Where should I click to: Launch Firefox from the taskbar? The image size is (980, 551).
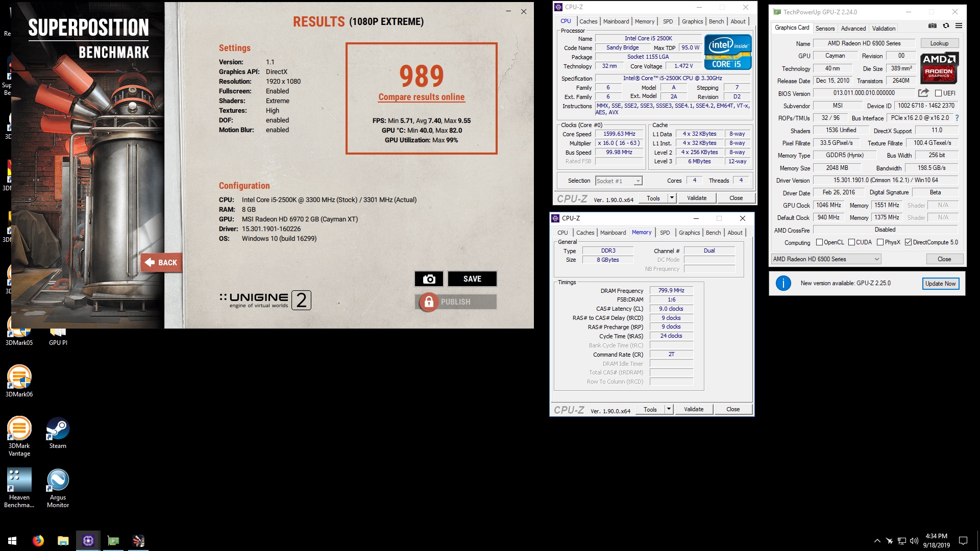38,541
